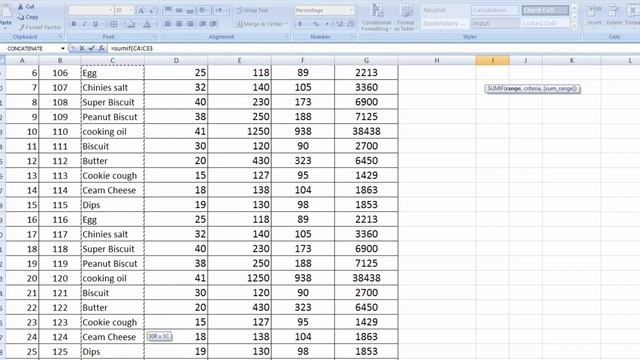Apply the Font Color A icon
640x360 pixels.
point(147,24)
